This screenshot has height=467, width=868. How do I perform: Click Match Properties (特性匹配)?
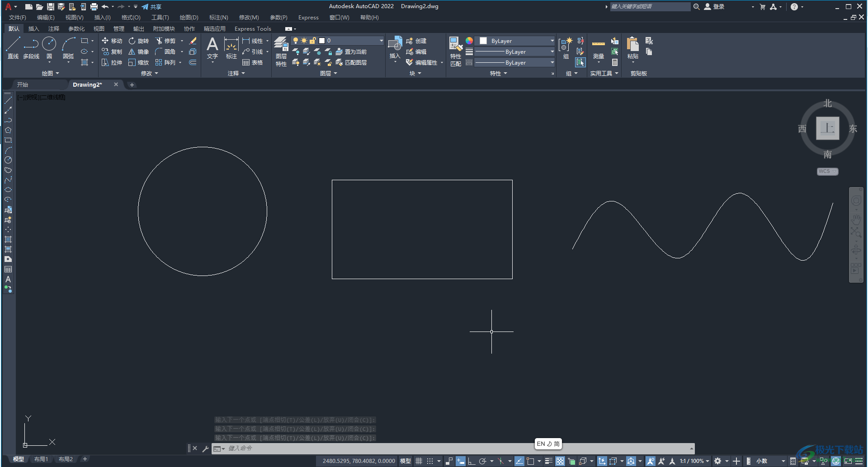(456, 51)
